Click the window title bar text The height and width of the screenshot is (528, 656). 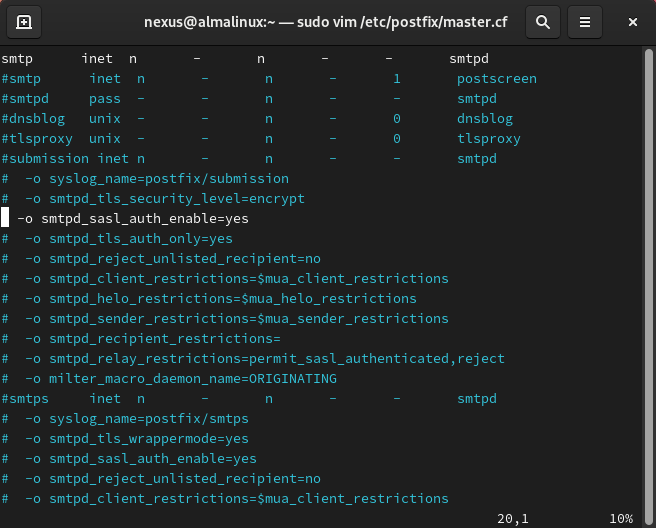(328, 21)
